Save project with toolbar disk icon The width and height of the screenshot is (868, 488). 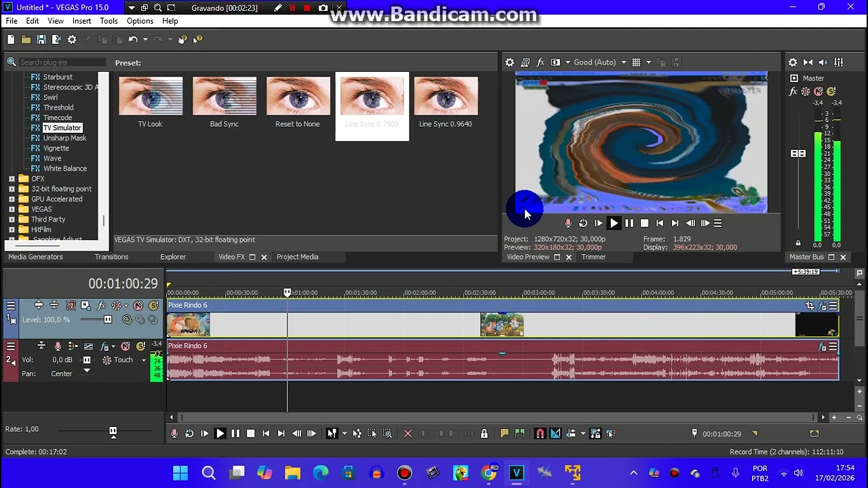click(x=41, y=40)
